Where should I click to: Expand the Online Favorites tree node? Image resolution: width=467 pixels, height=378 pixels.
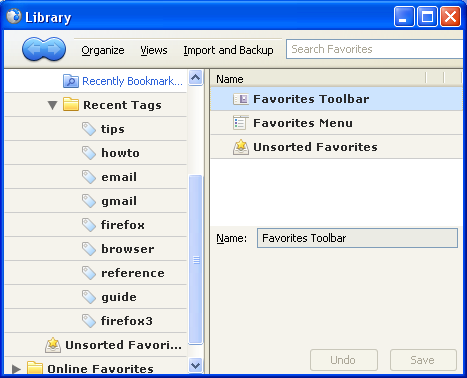coord(16,369)
